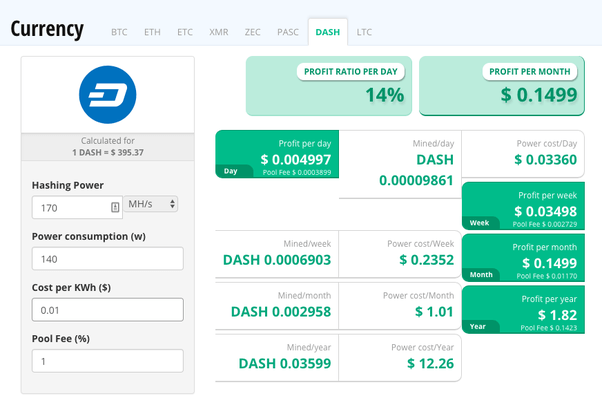This screenshot has height=396, width=602.
Task: Click Power cost/Week value $ 0.2352
Action: [427, 260]
